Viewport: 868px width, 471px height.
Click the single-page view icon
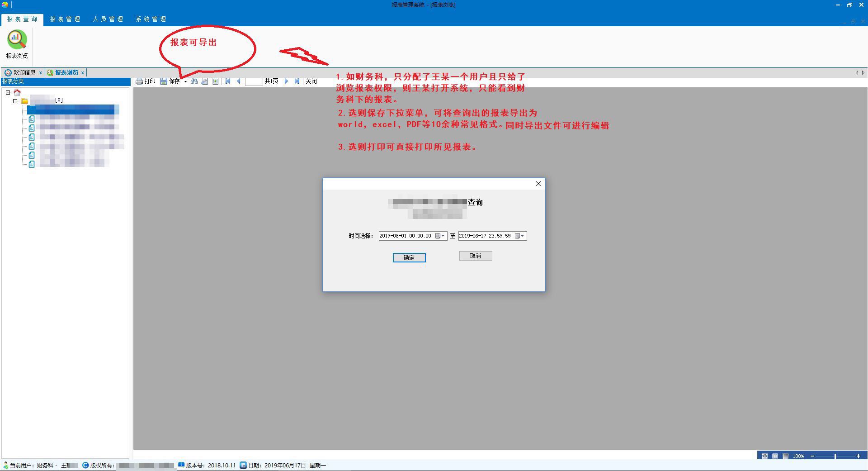[x=775, y=456]
